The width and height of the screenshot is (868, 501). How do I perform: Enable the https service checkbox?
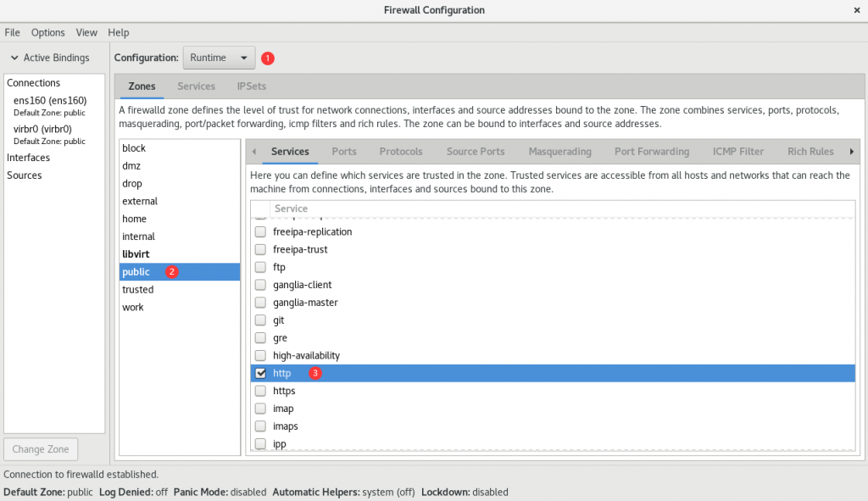[x=260, y=391]
